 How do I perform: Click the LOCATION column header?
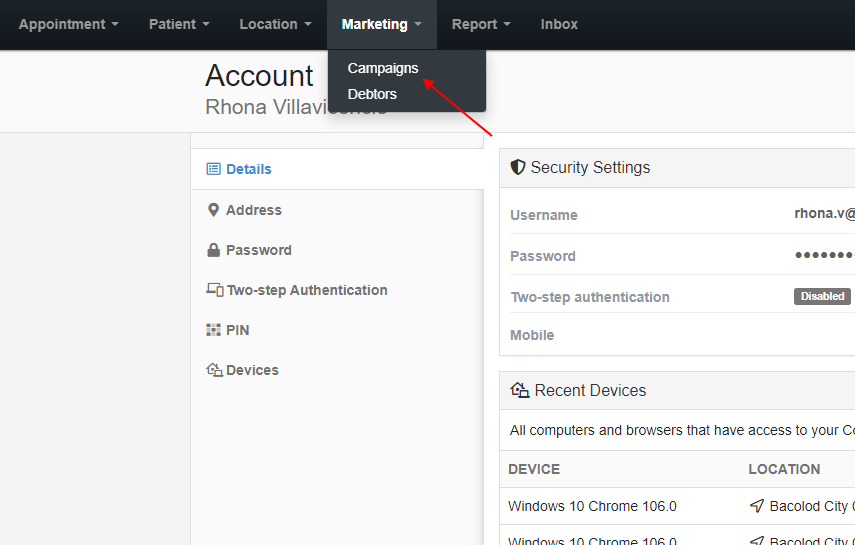click(784, 469)
